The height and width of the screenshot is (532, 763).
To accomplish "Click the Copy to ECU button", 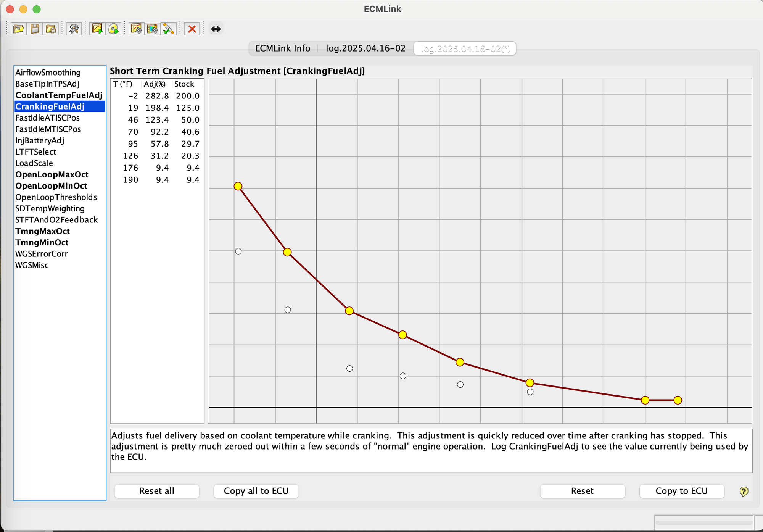I will pos(681,491).
